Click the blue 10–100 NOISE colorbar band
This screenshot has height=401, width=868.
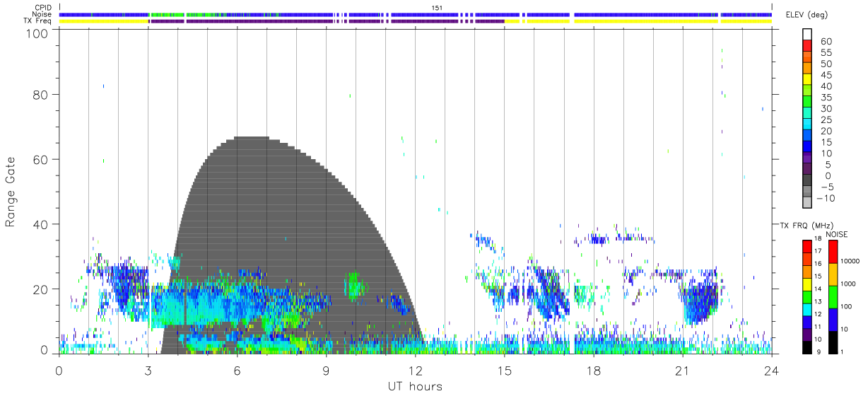(833, 318)
